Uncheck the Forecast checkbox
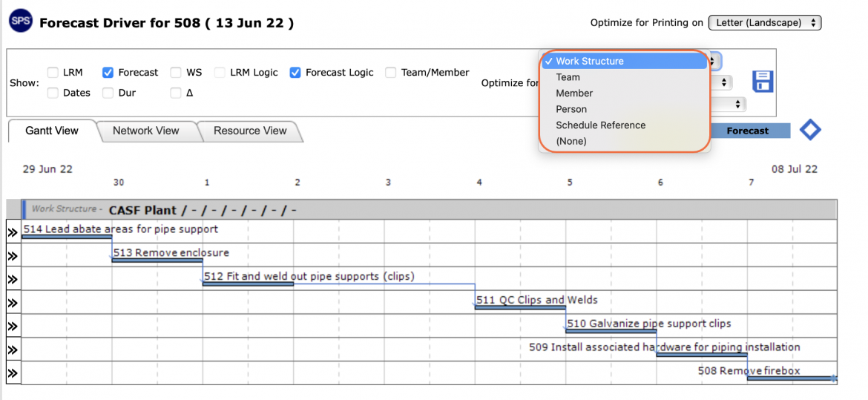 tap(108, 73)
